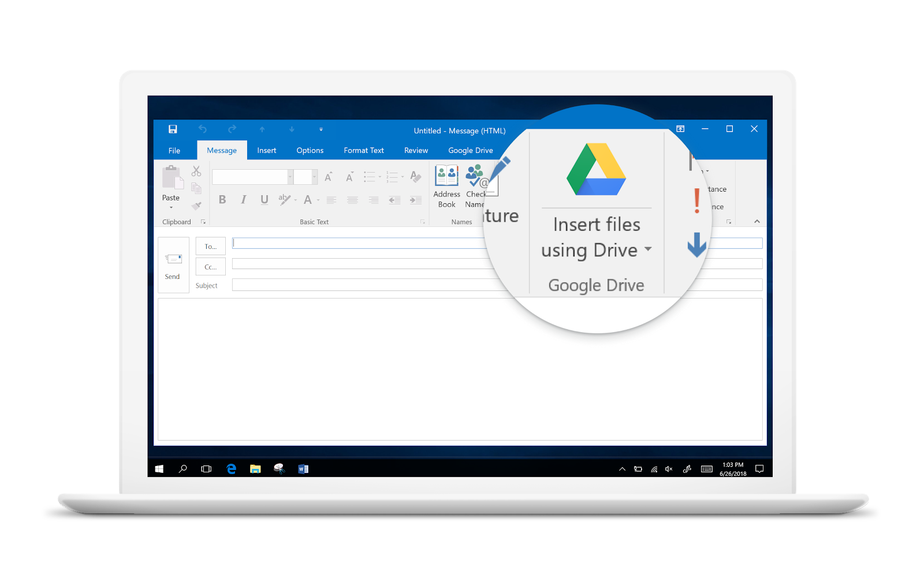The height and width of the screenshot is (563, 924).
Task: Open Ribbon Display Options in the title bar
Action: (681, 129)
